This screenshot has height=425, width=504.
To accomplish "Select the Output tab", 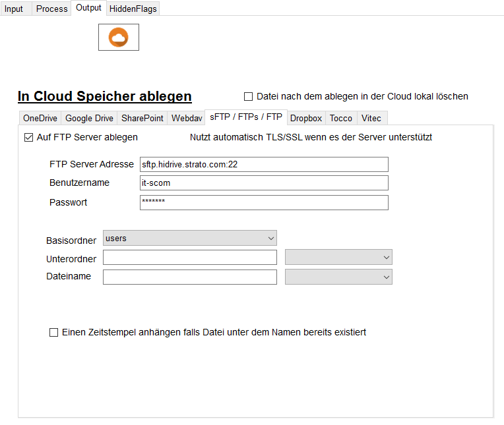I will tap(88, 8).
